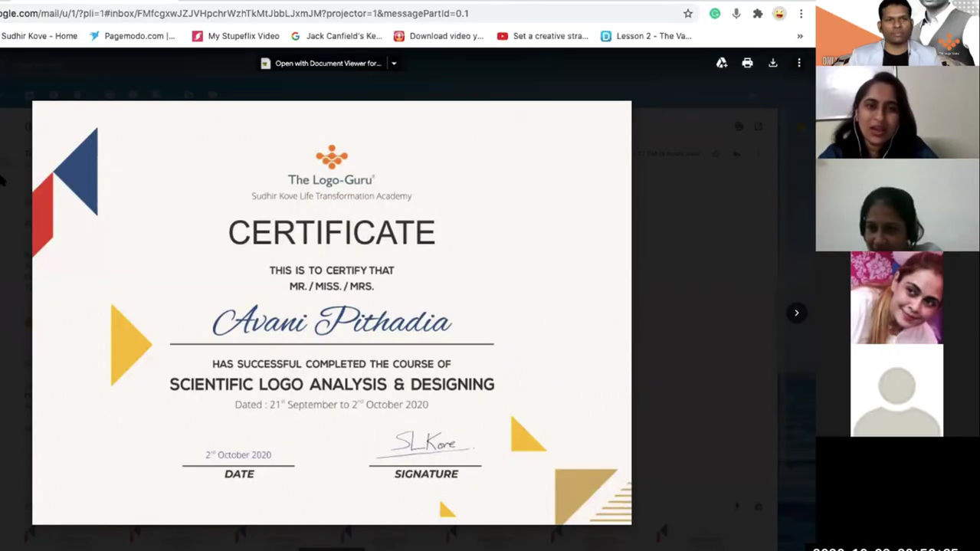Show more bookmarks with the double chevron
Viewport: 980px width, 551px height.
coord(800,36)
